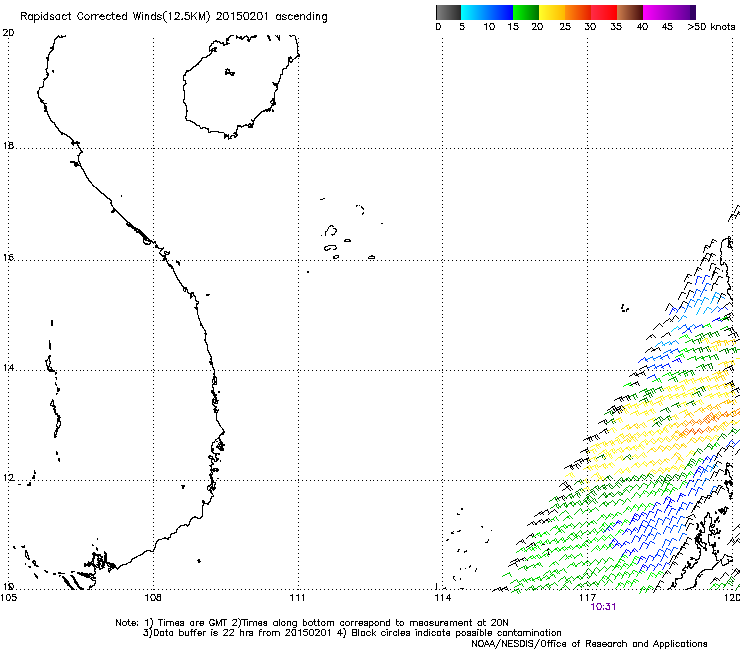Click the '114' longitude axis label
This screenshot has height=650, width=740.
point(443,598)
